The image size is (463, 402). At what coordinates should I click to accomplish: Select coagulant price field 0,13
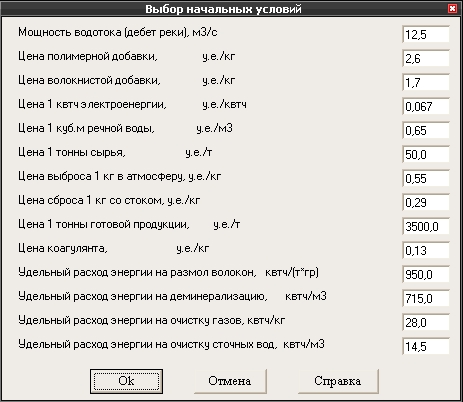coord(426,250)
